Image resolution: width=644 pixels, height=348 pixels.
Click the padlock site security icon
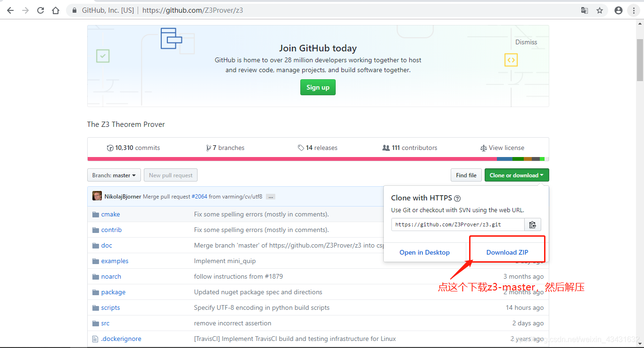(74, 10)
